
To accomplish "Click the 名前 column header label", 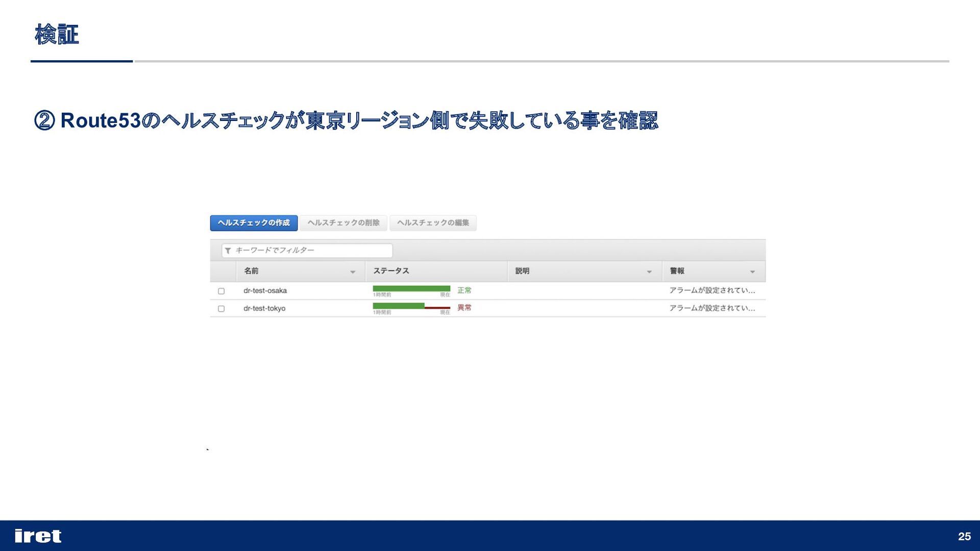I will [251, 271].
